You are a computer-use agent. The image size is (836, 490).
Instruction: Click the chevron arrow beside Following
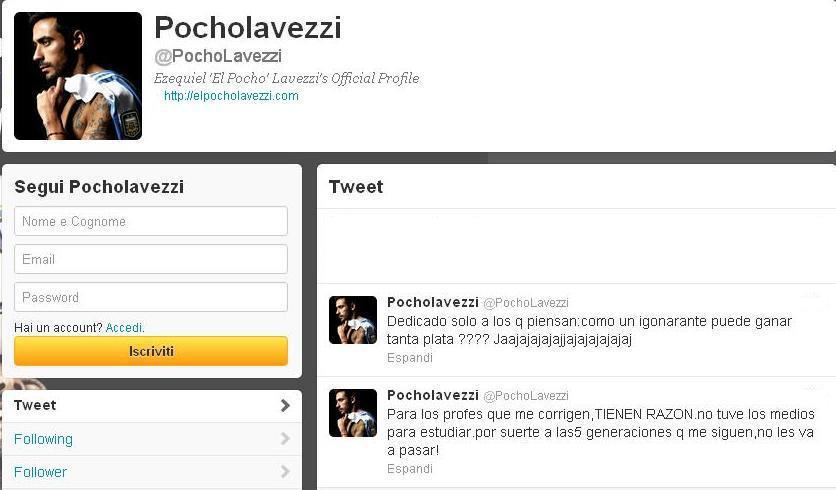285,439
